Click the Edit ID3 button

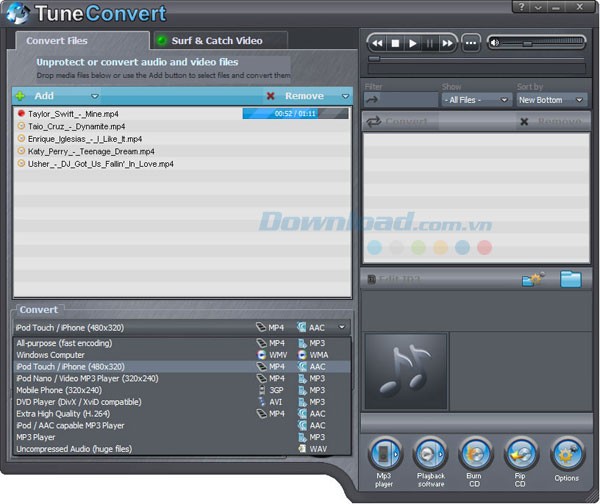(x=393, y=279)
